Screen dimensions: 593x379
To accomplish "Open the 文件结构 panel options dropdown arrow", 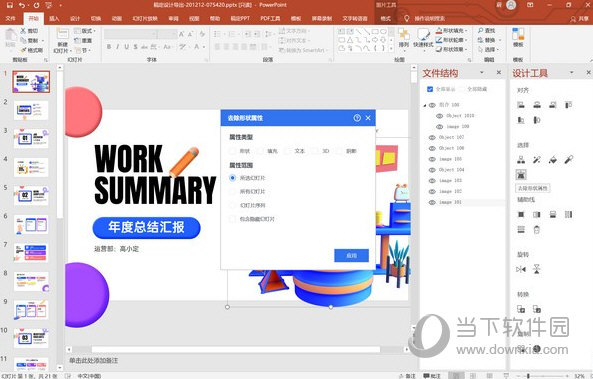I will (482, 72).
